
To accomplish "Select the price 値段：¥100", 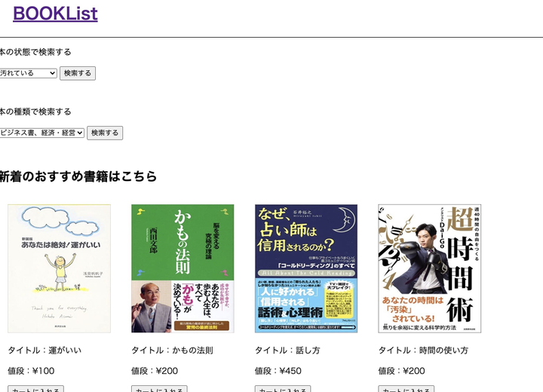I will pos(31,371).
